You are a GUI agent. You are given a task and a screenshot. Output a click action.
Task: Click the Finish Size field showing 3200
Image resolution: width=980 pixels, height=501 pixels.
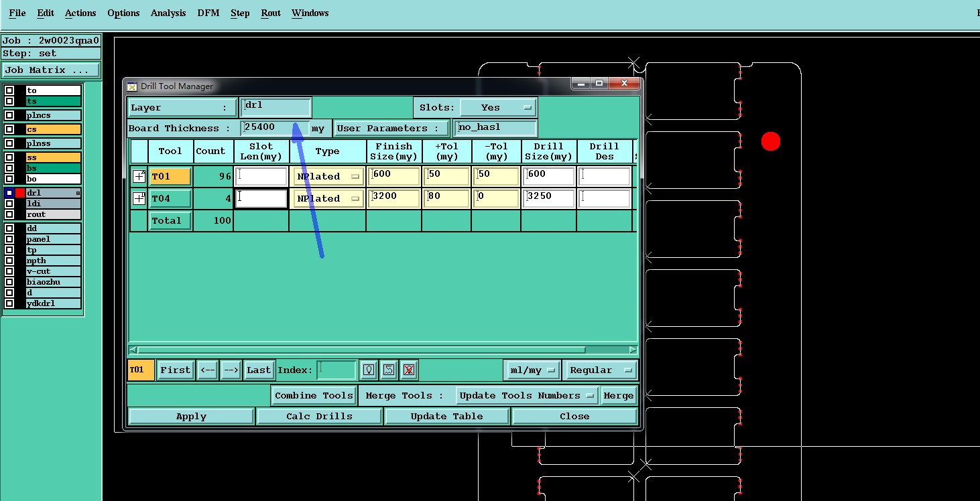[x=394, y=198]
